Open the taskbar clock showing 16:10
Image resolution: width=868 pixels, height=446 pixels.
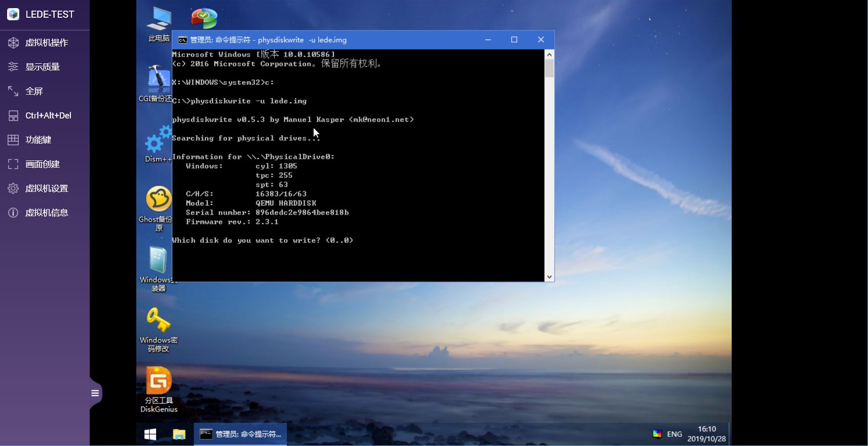coord(706,434)
